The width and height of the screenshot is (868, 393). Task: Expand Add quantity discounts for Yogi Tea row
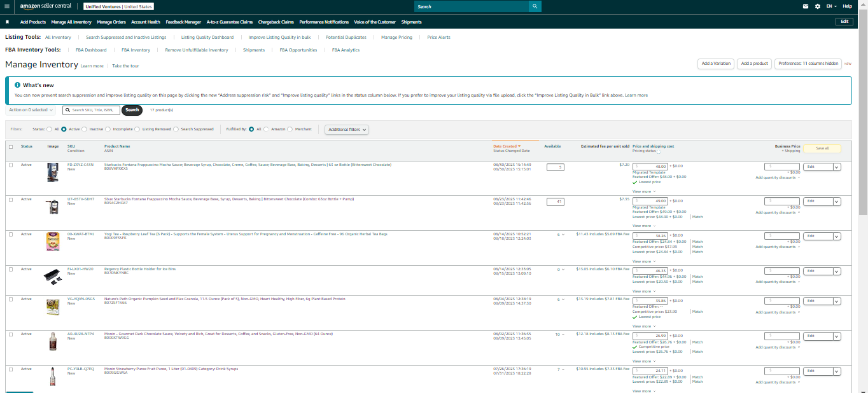tap(778, 247)
